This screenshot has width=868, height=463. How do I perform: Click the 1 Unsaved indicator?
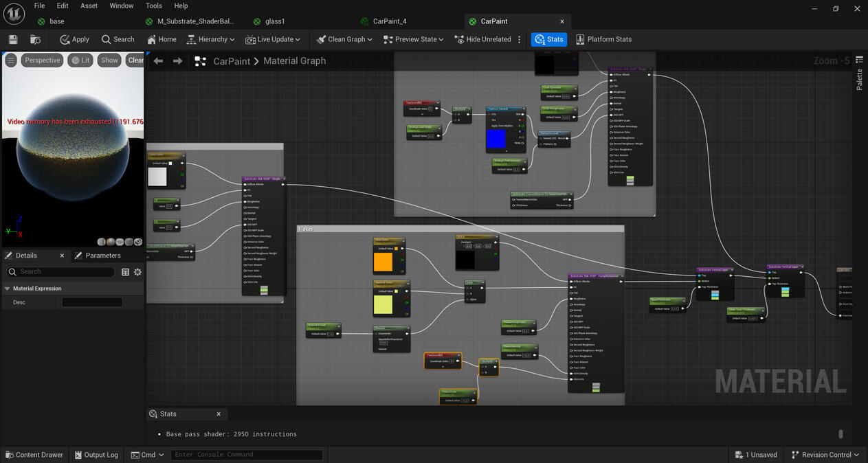[x=756, y=454]
